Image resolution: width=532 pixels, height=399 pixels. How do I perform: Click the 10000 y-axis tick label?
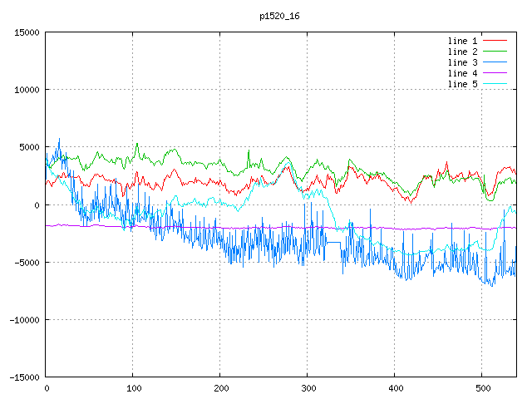pyautogui.click(x=25, y=90)
